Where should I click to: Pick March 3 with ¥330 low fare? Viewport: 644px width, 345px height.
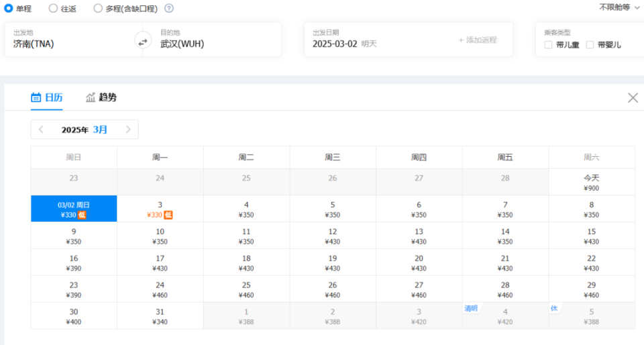click(x=160, y=209)
